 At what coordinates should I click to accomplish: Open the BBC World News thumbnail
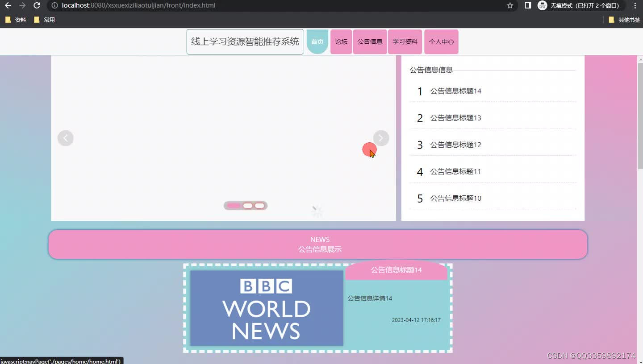coord(267,308)
